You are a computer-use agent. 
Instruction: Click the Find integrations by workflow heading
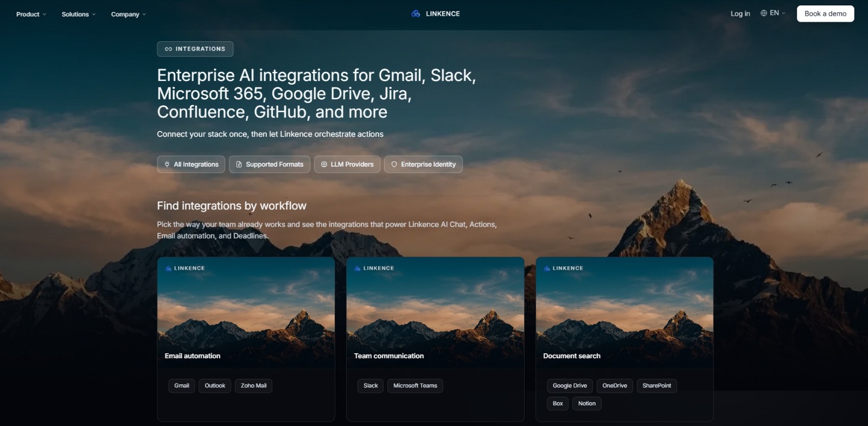232,206
